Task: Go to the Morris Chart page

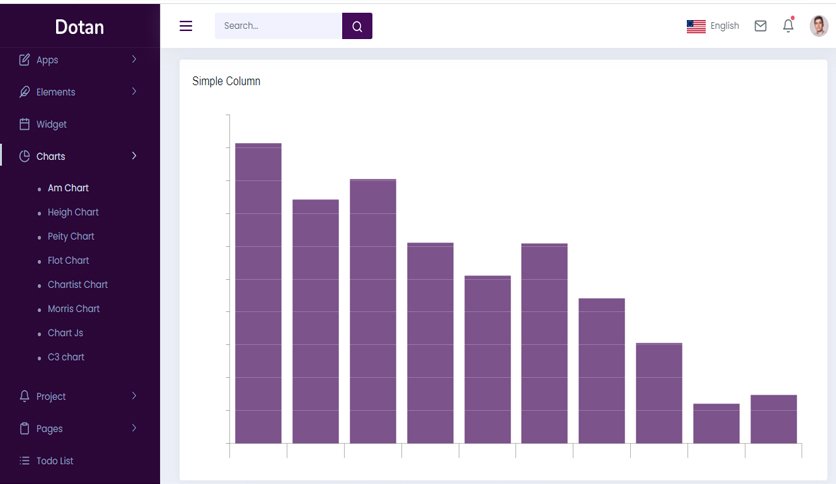Action: point(74,309)
